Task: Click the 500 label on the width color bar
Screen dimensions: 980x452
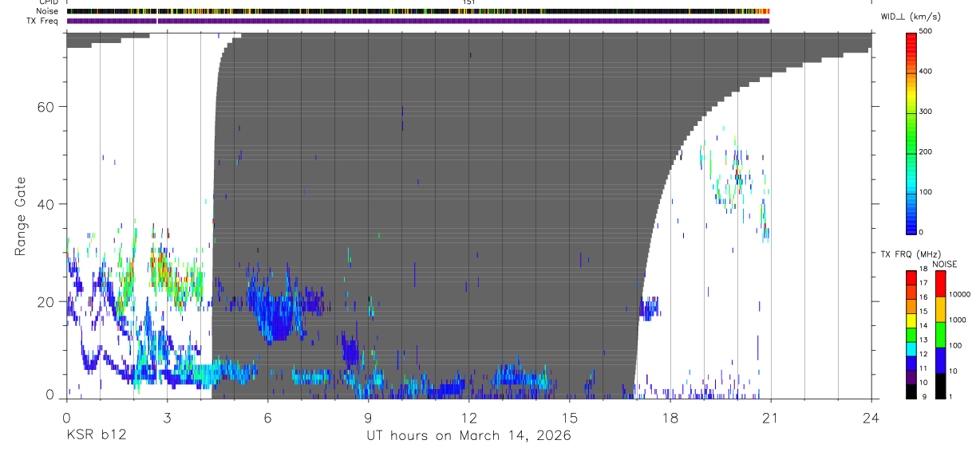Action: pyautogui.click(x=926, y=31)
